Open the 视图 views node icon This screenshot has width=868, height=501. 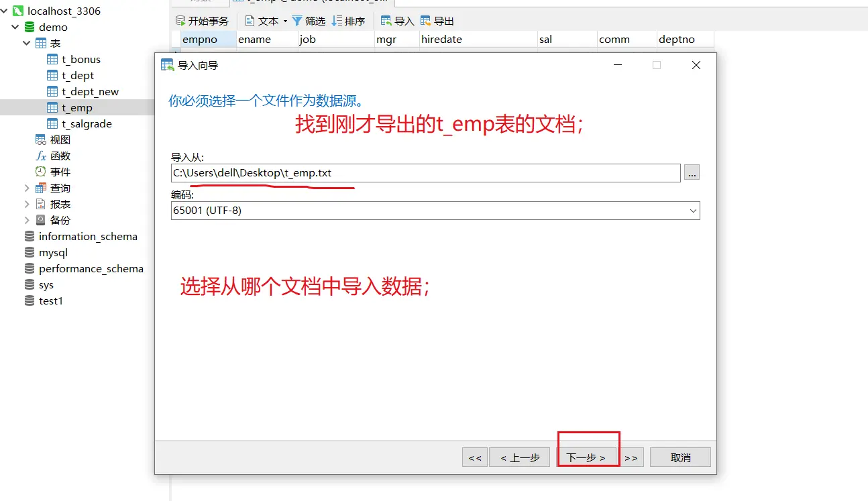41,140
